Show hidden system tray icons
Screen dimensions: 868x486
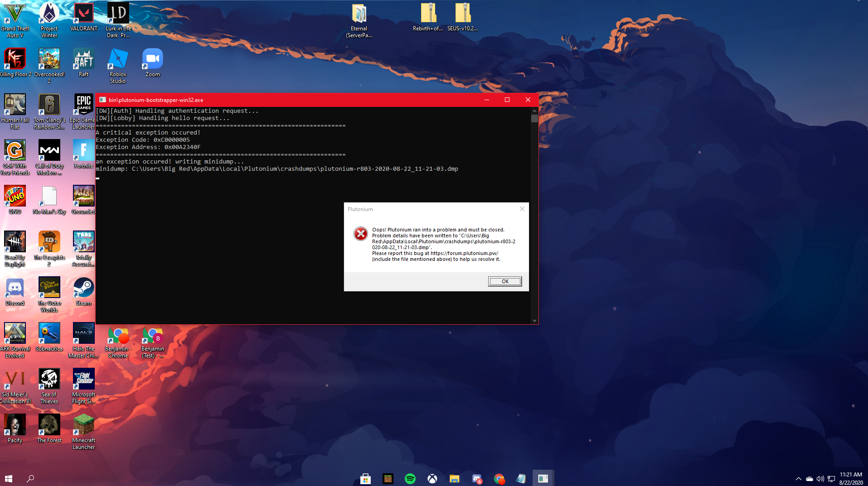(798, 479)
